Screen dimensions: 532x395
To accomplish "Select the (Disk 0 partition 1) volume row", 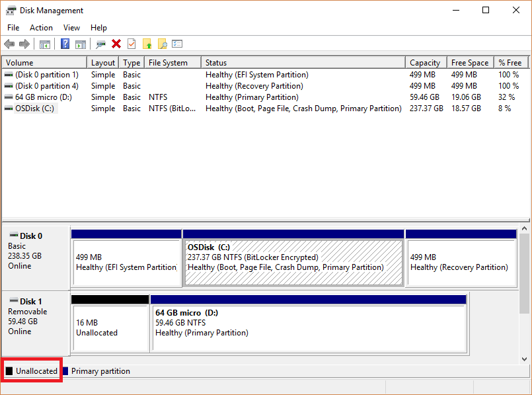I will click(266, 75).
